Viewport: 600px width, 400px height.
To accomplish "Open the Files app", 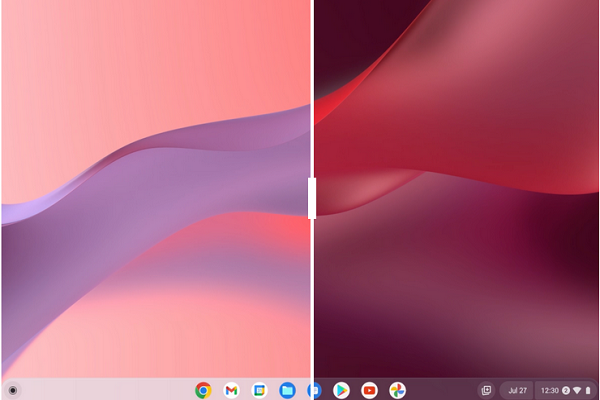I will [x=287, y=390].
